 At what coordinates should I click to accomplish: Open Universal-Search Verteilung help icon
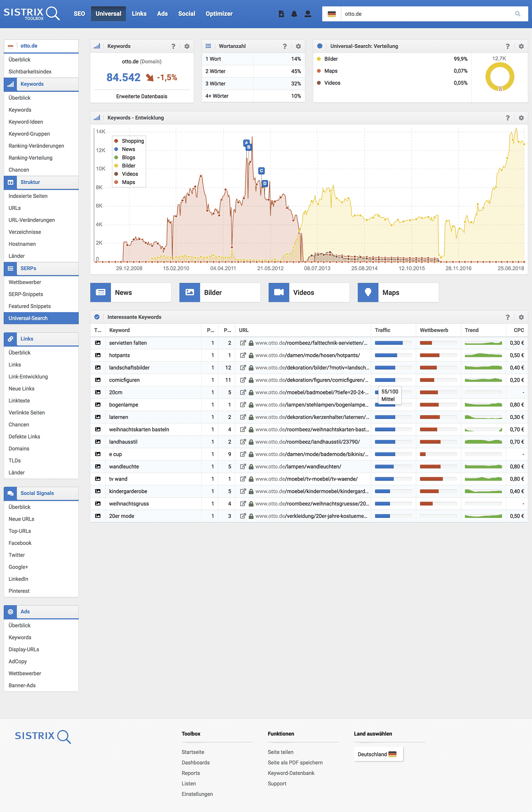click(x=508, y=46)
